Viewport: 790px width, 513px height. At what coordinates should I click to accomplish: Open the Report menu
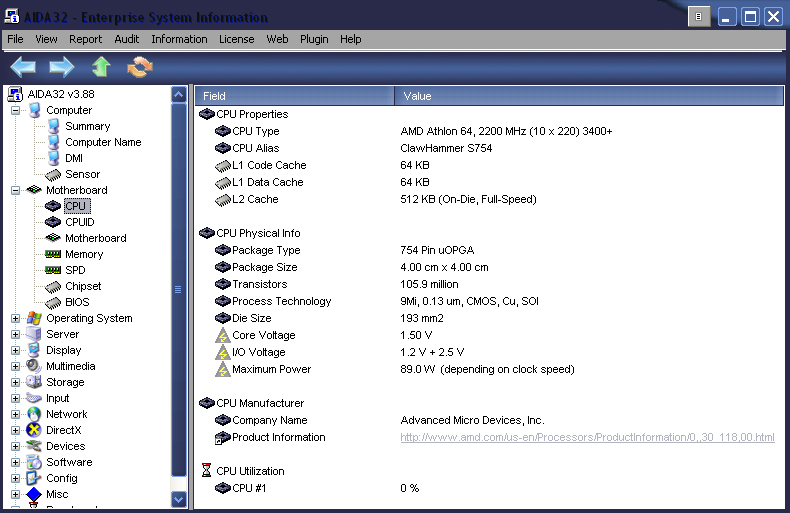pos(85,39)
